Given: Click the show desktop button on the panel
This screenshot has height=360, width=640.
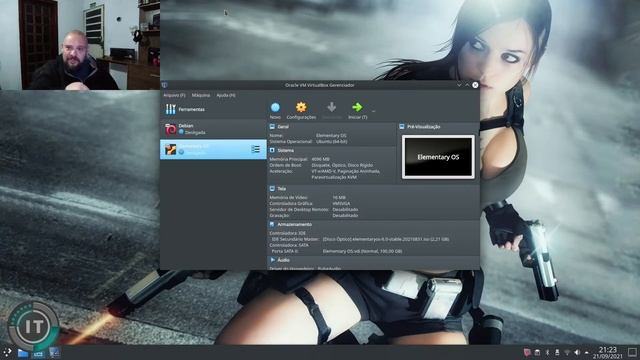Looking at the screenshot, I should (x=632, y=352).
